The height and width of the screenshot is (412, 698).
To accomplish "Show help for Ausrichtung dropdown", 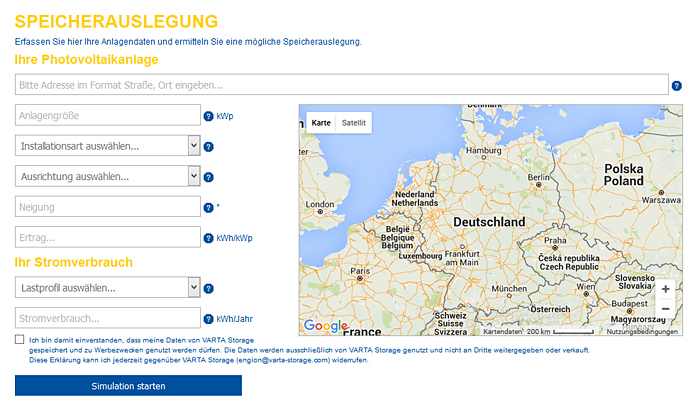I will (x=208, y=177).
